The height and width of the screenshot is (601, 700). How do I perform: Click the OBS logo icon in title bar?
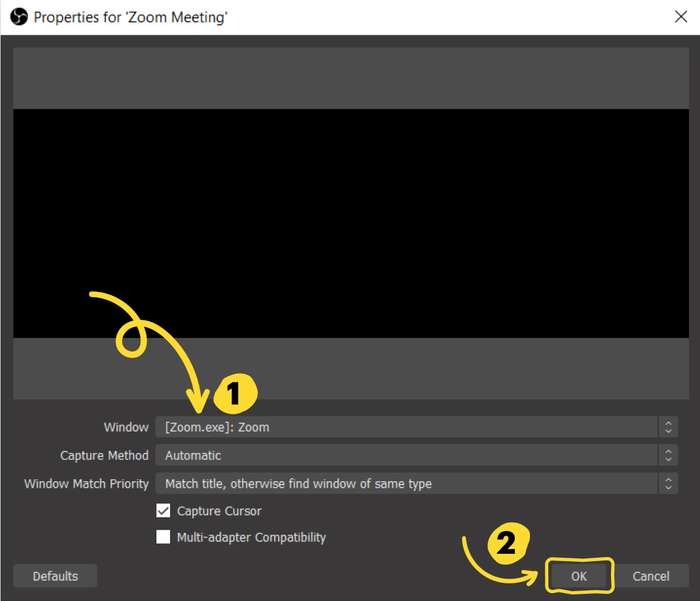[x=19, y=17]
